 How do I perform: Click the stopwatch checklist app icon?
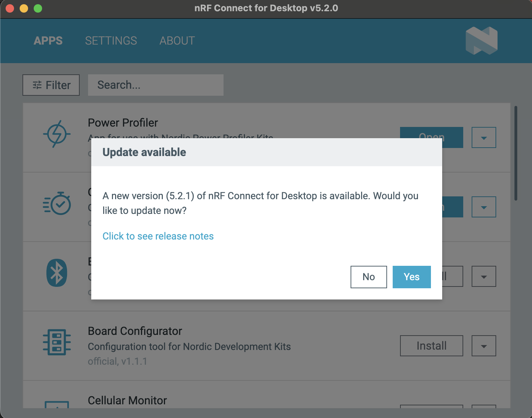[57, 203]
